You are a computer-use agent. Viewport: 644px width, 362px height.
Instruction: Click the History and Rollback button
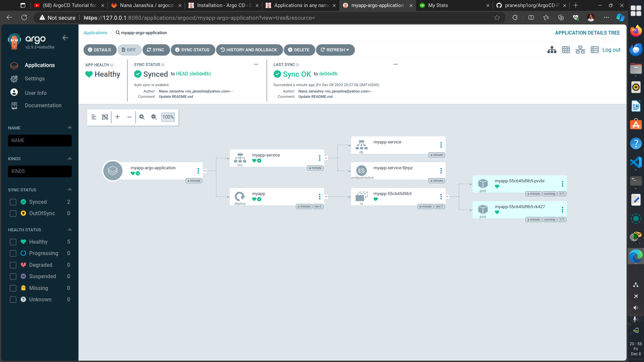click(x=249, y=50)
